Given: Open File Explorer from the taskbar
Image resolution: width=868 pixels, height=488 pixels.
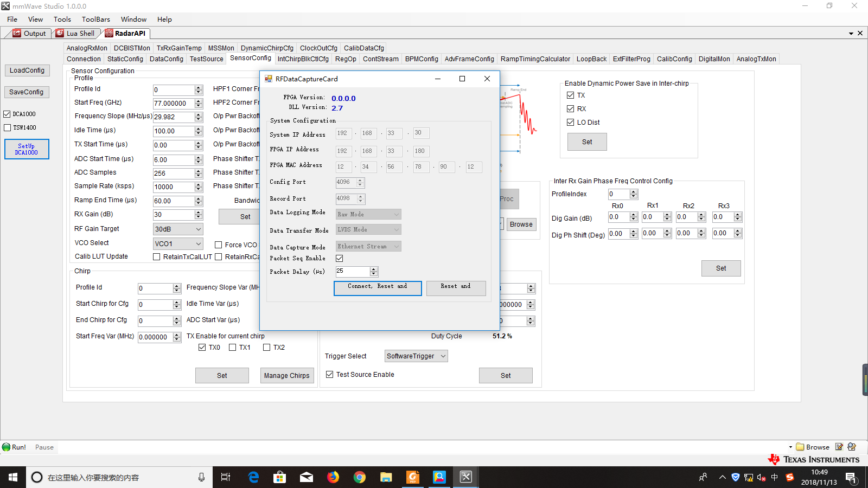Looking at the screenshot, I should point(386,477).
